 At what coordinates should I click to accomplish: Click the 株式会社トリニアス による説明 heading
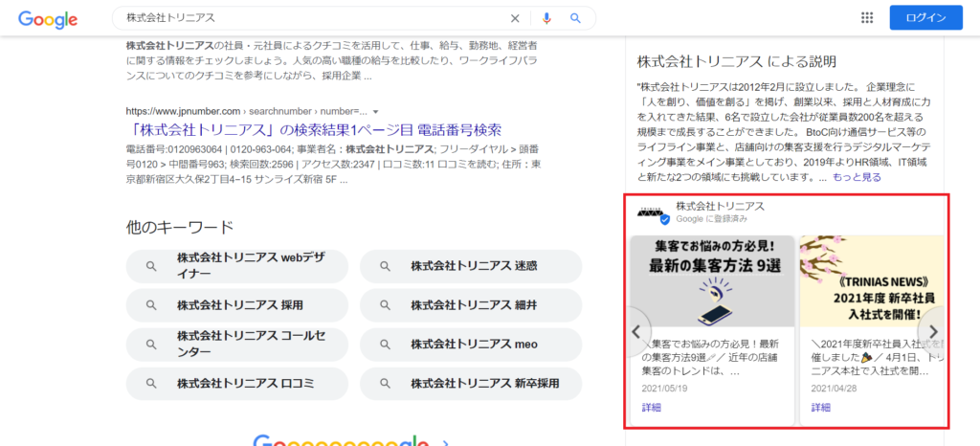[736, 61]
